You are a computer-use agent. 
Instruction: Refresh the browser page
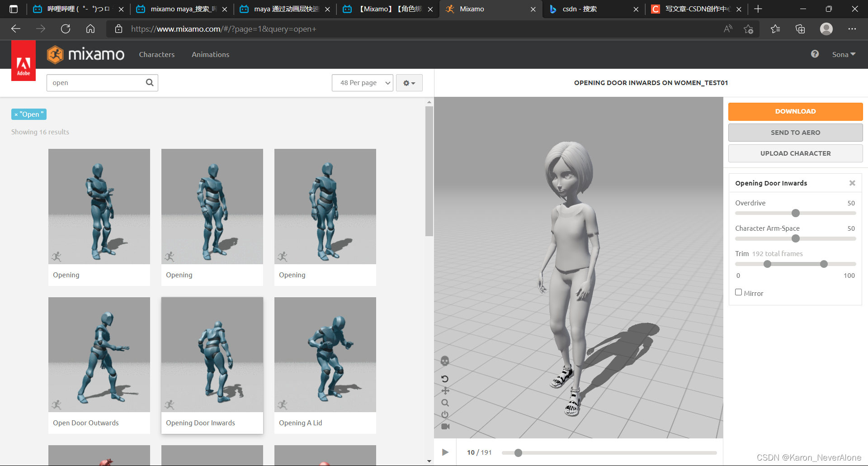point(66,29)
